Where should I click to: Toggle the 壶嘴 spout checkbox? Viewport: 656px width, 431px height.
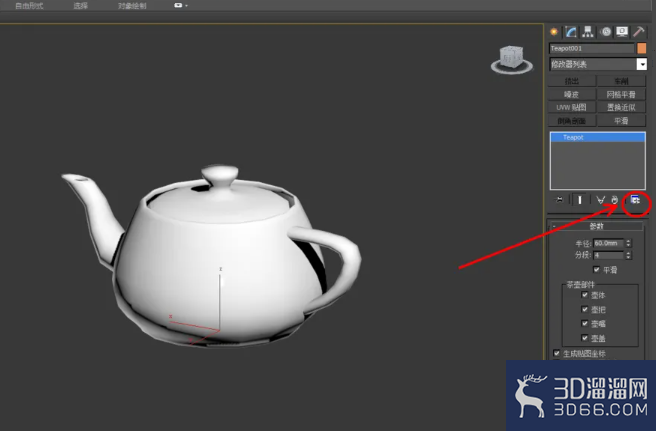584,323
